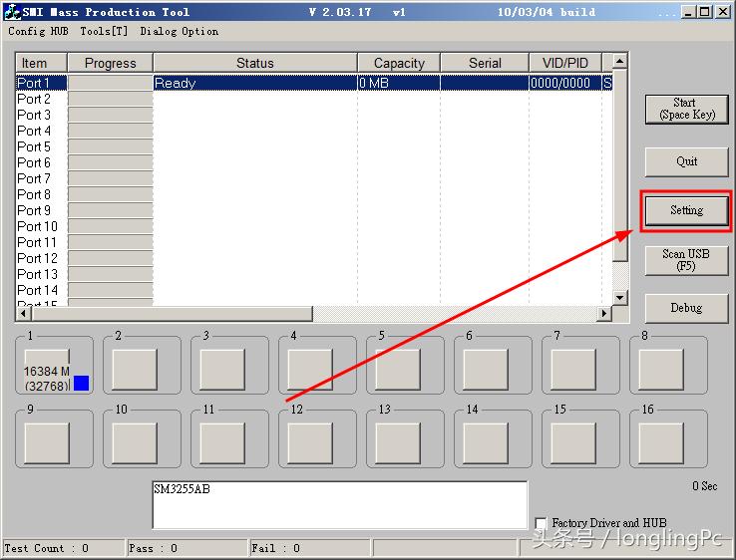Select port slot 15 box

tap(573, 443)
